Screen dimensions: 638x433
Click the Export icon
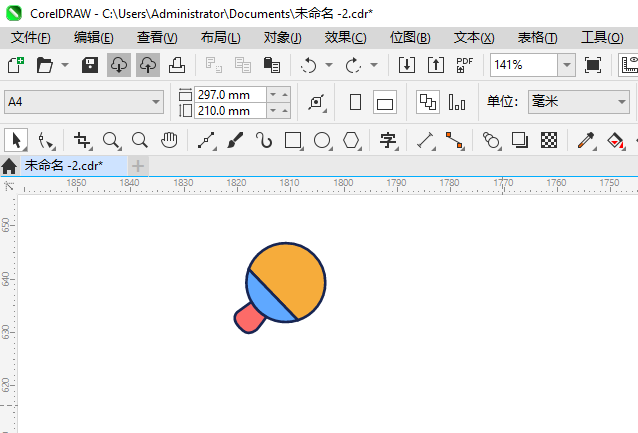click(436, 65)
